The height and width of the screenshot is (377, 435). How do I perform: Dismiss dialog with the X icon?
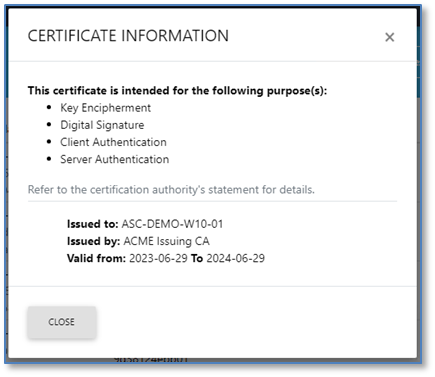389,37
